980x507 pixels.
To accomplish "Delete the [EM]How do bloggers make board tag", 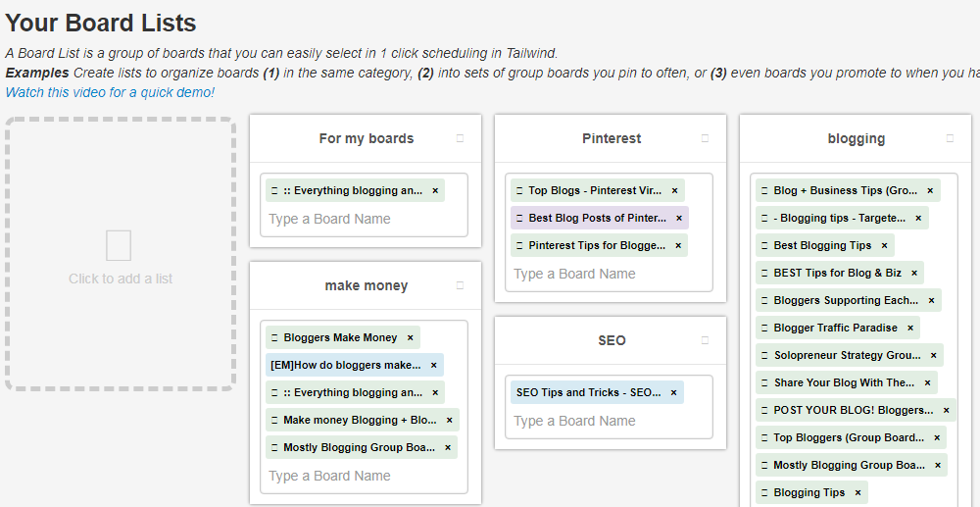I will (x=433, y=365).
